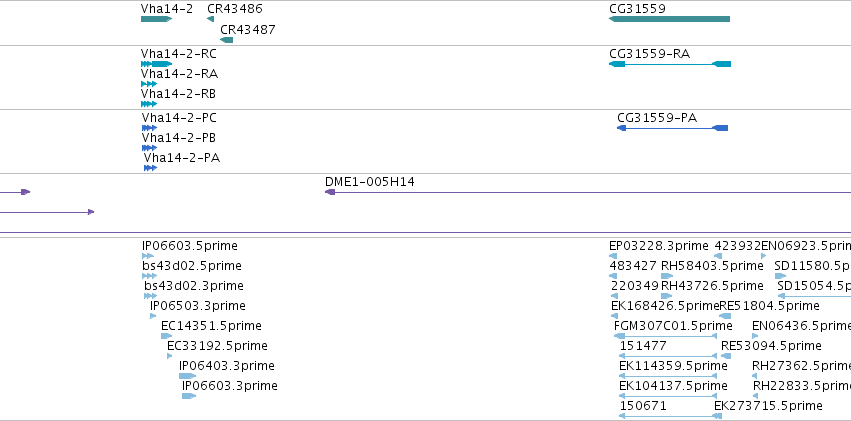Open the Vha14-2-RB transcript label
851x421 pixels.
(x=178, y=94)
